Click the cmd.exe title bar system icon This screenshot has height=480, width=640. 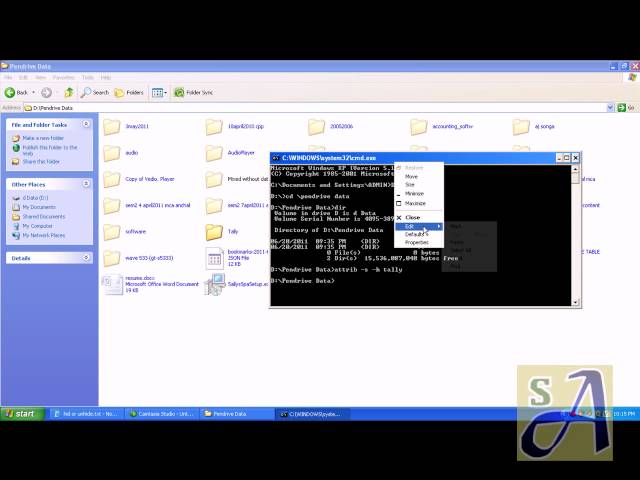click(276, 158)
